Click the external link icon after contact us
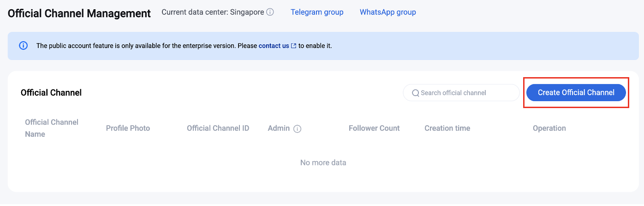644x206 pixels. 294,46
